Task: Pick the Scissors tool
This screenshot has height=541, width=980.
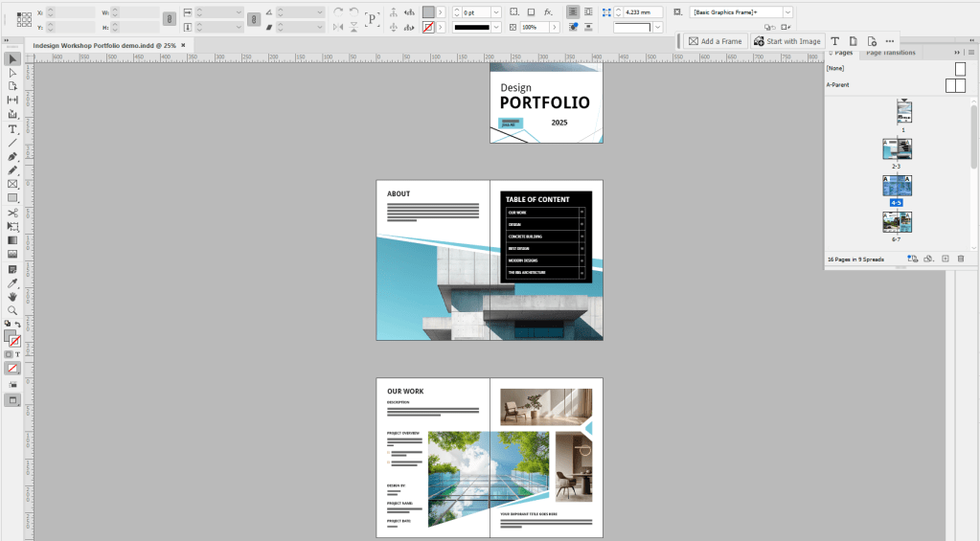Action: click(x=12, y=213)
